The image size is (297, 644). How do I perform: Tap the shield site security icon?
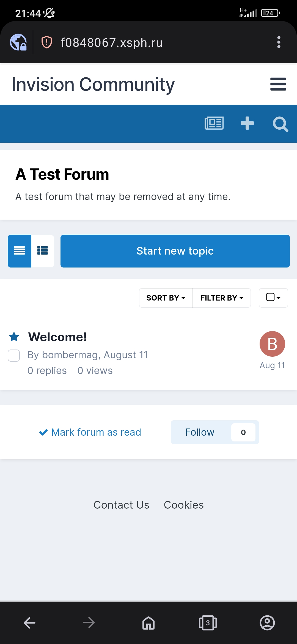47,42
